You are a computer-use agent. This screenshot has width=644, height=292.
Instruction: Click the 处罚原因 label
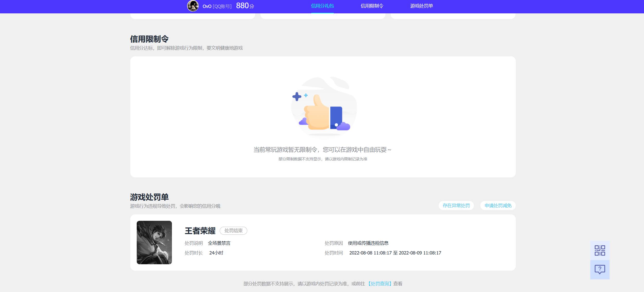(x=334, y=243)
